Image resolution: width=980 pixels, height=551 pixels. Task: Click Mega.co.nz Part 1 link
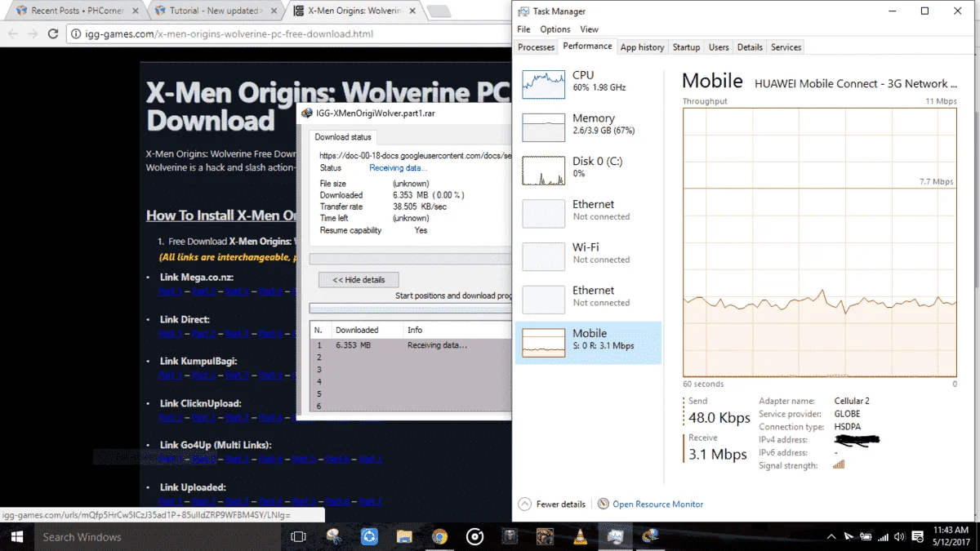[x=171, y=291]
